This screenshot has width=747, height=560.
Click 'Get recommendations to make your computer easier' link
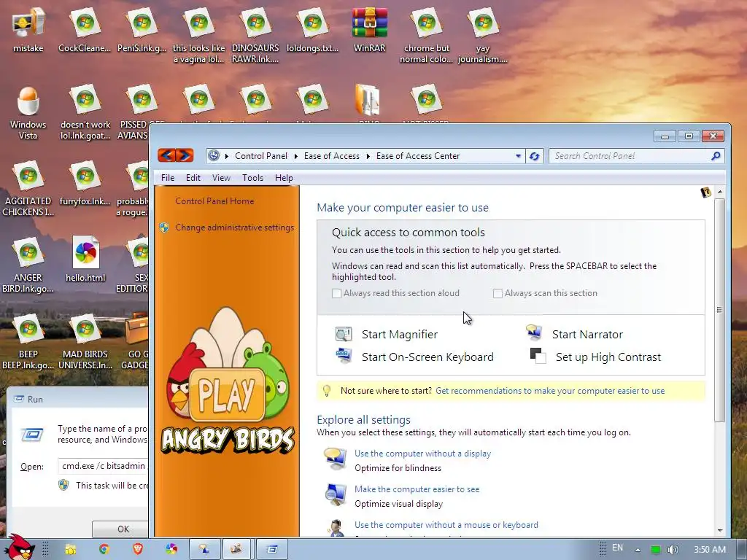(x=550, y=391)
